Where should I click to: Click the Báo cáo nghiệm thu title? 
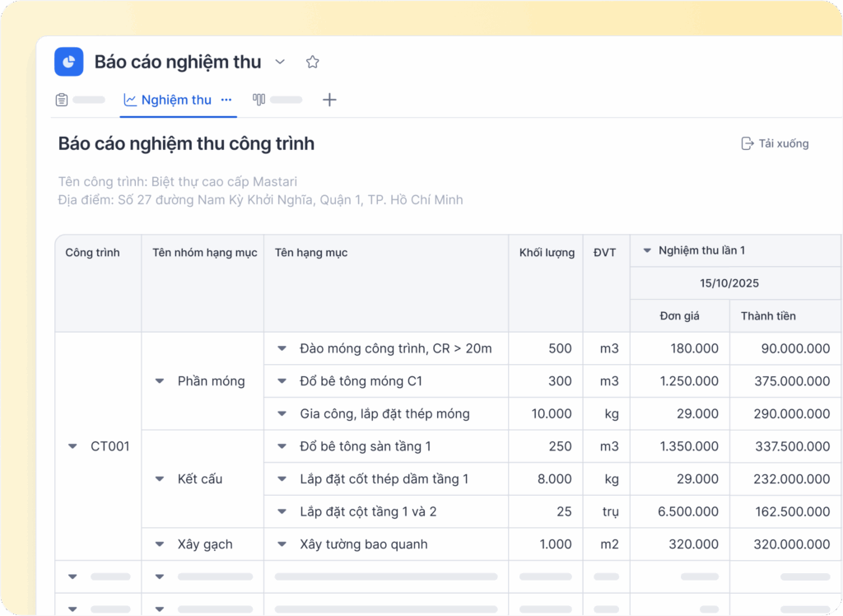(178, 62)
